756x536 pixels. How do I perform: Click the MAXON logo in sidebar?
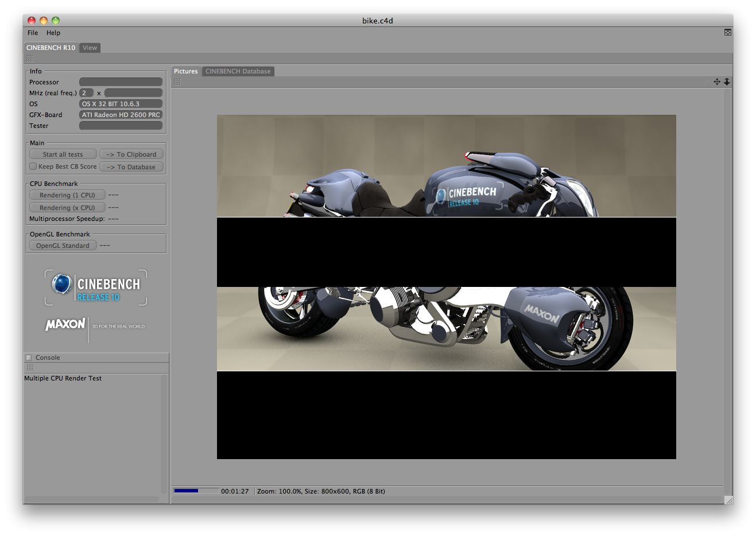(x=65, y=324)
